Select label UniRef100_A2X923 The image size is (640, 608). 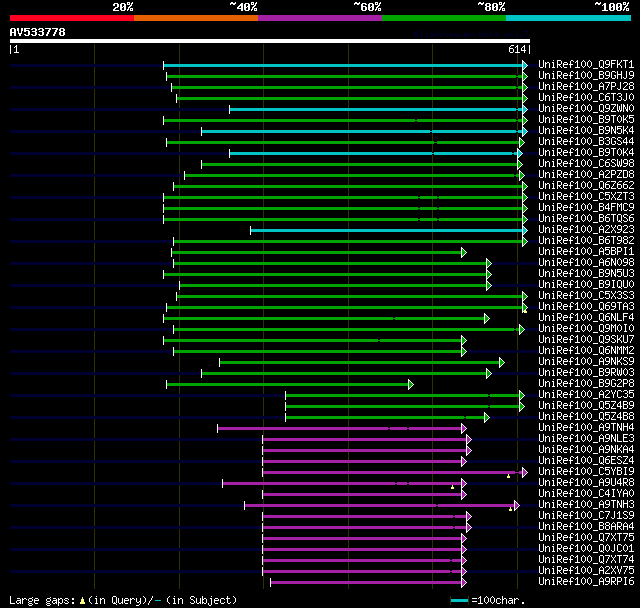586,230
